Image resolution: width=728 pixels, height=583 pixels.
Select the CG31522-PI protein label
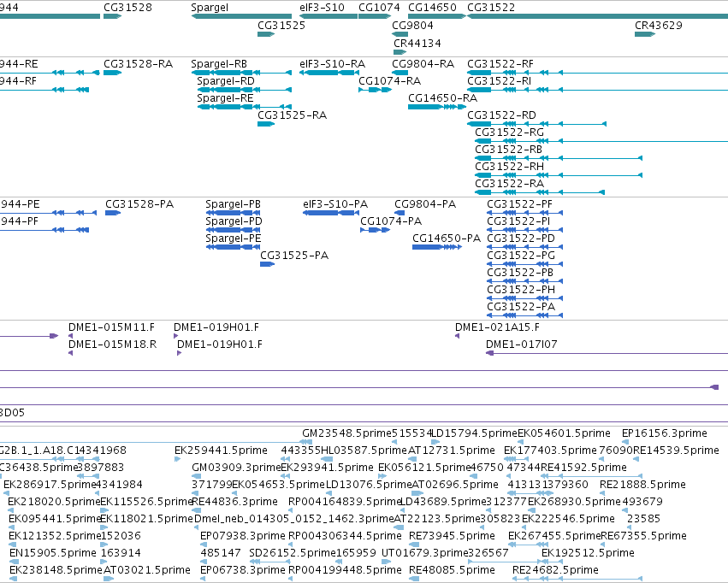point(518,221)
